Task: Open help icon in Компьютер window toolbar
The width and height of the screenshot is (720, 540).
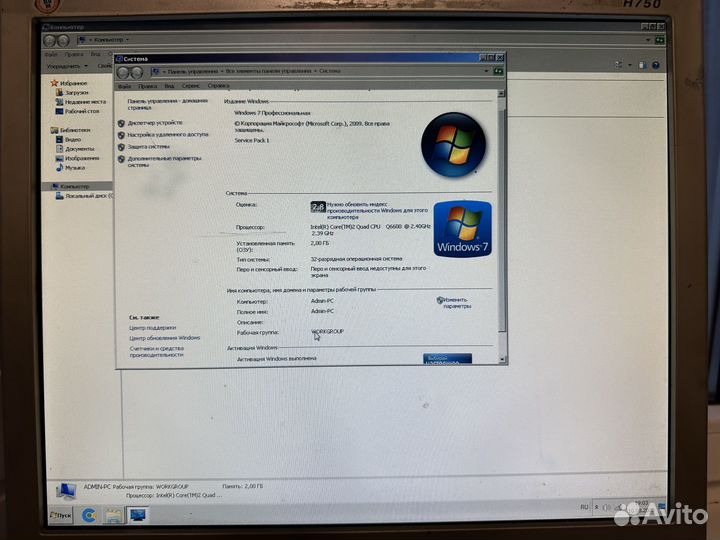Action: (656, 66)
